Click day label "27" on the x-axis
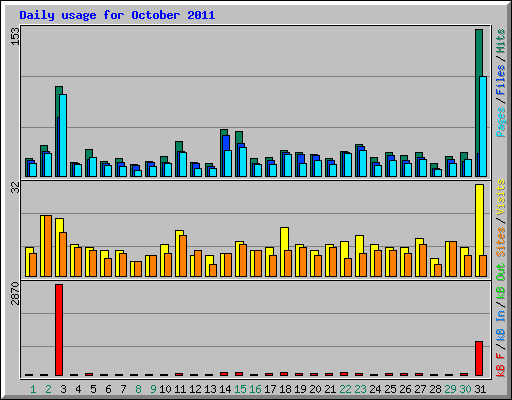 tap(420, 389)
